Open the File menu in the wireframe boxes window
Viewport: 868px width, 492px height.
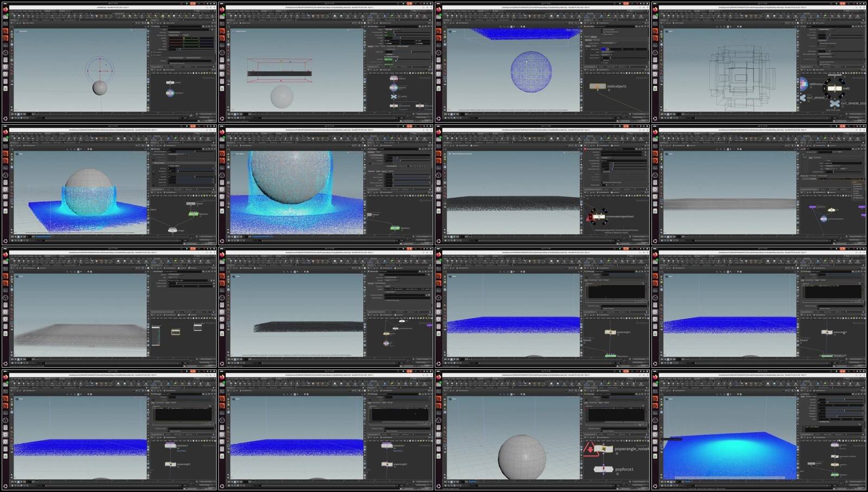(662, 11)
